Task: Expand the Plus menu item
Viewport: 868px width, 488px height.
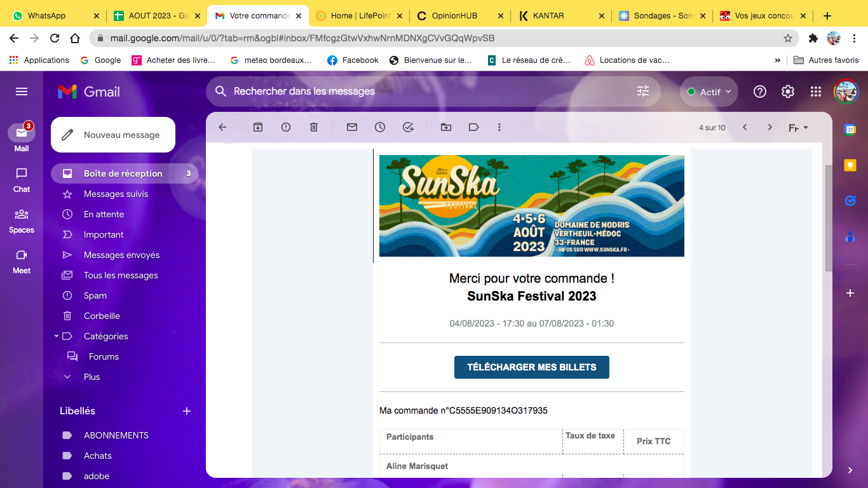Action: (x=92, y=377)
